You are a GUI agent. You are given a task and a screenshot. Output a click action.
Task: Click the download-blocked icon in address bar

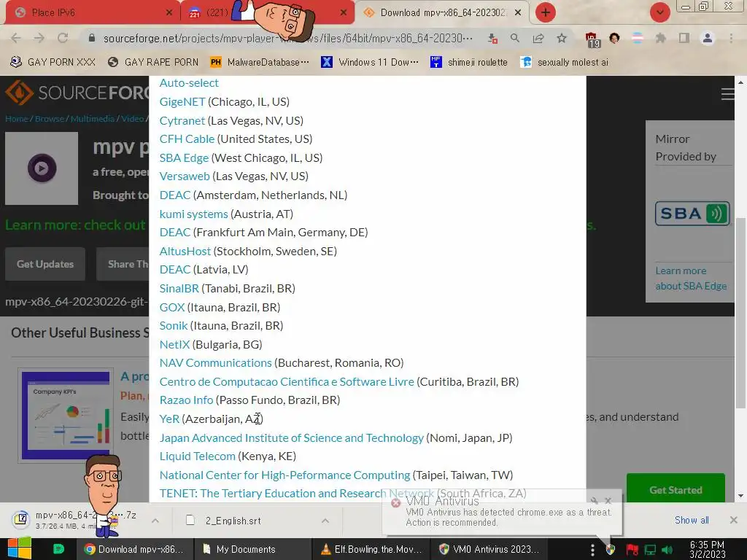coord(492,39)
